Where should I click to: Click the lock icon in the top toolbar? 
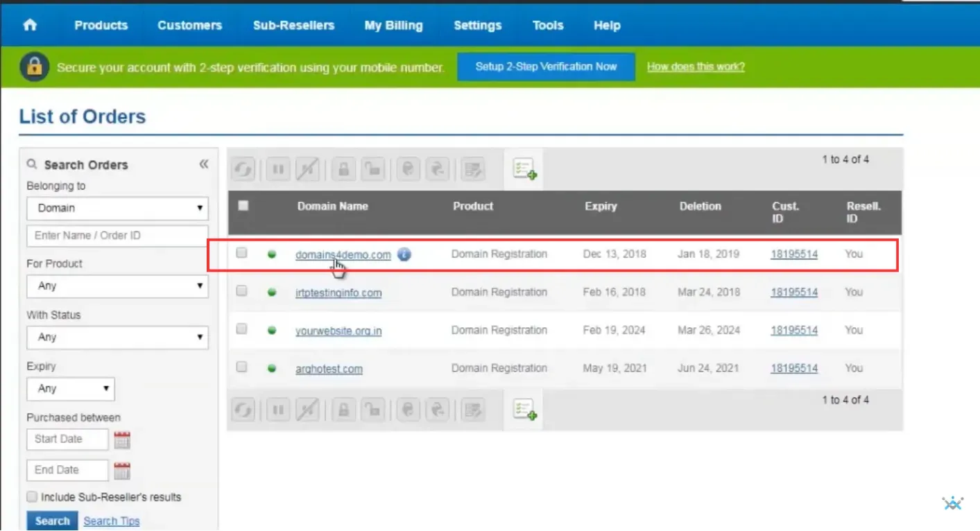tap(343, 169)
